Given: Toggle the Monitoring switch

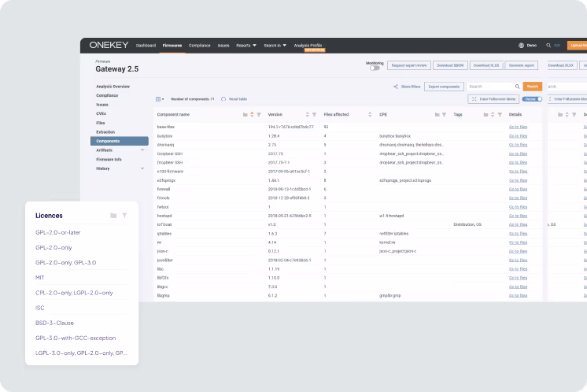Looking at the screenshot, I should pos(375,68).
